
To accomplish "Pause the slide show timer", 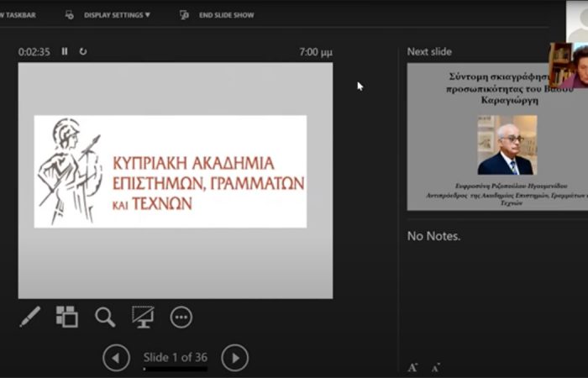I will click(65, 52).
